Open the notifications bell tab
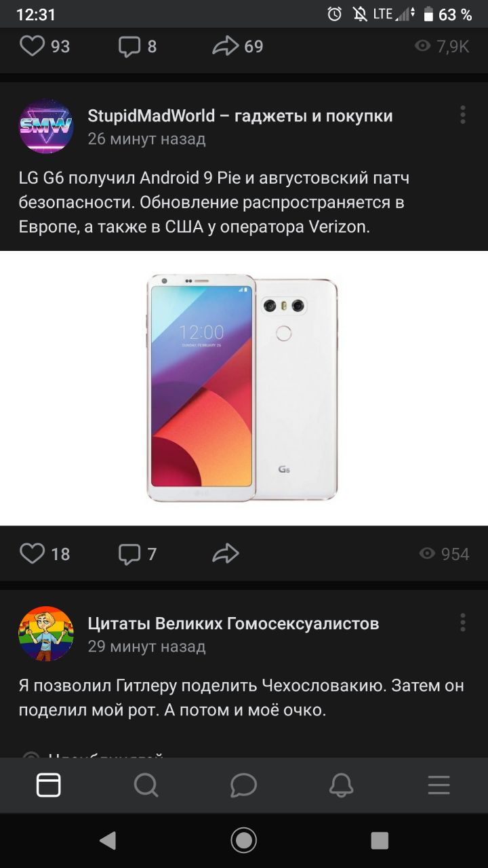The image size is (488, 868). 341,785
